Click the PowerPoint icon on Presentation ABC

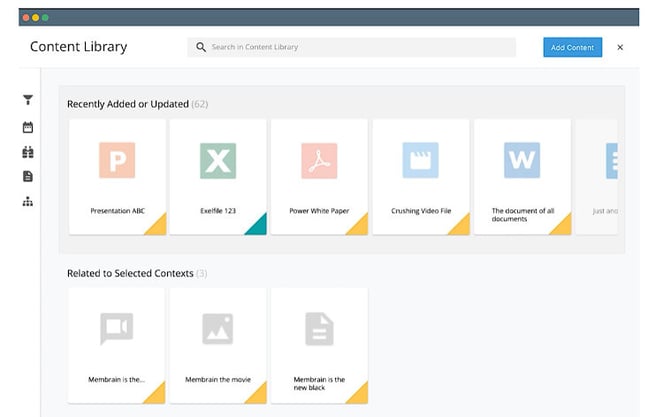[x=117, y=160]
